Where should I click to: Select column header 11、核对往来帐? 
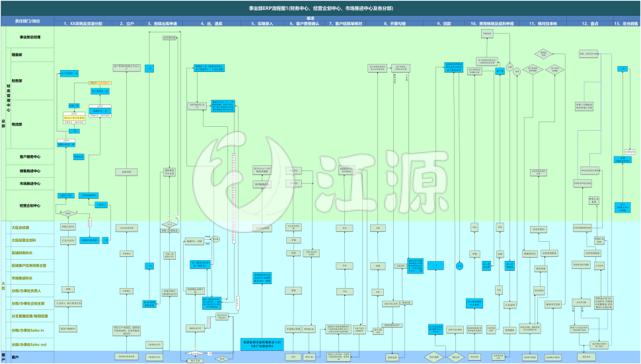[x=543, y=24]
